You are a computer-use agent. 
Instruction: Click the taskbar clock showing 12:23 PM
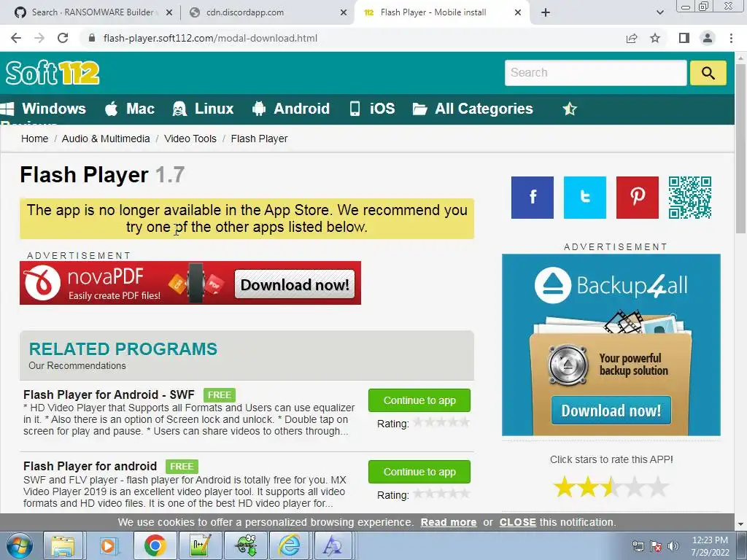(x=710, y=546)
